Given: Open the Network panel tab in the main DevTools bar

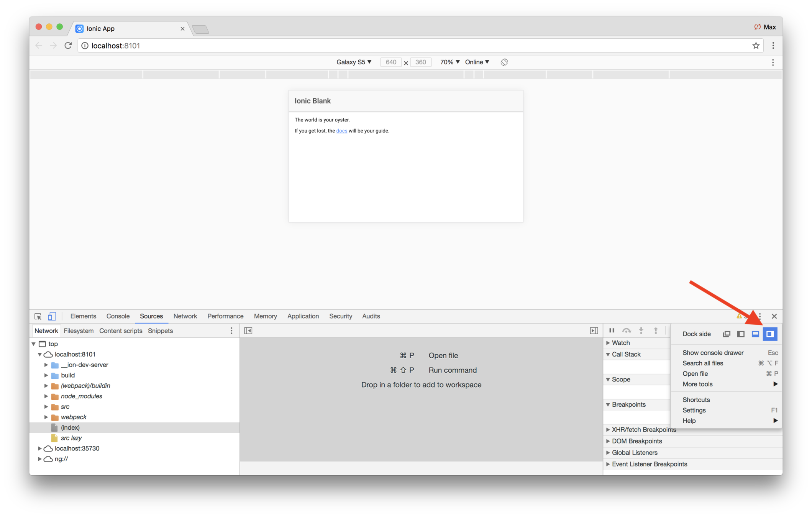Looking at the screenshot, I should click(x=185, y=316).
